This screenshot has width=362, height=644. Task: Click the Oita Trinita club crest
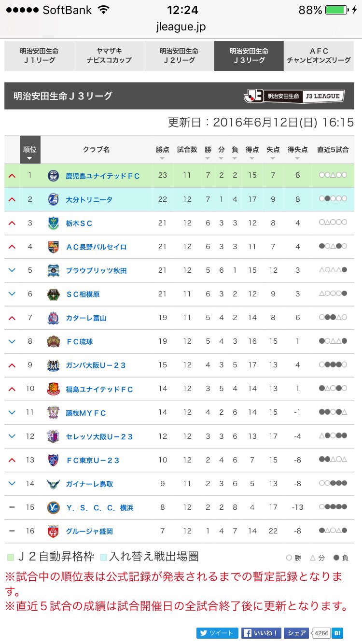(x=53, y=199)
